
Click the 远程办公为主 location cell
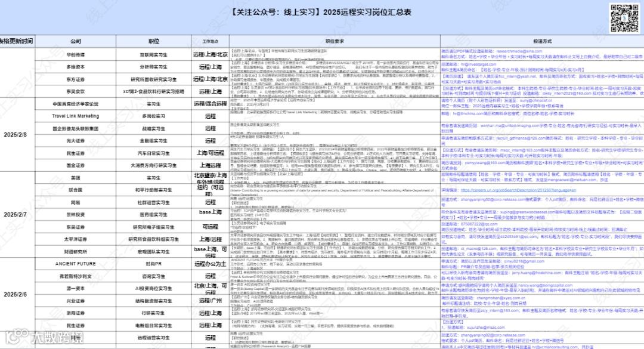[210, 264]
